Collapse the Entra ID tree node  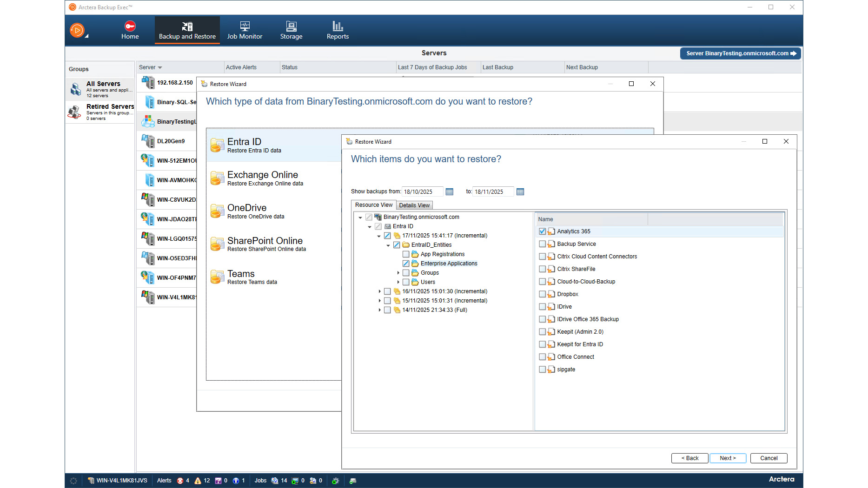click(369, 226)
